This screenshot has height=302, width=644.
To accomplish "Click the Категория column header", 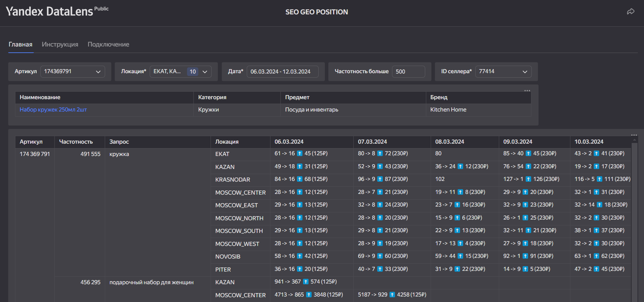I will click(x=237, y=97).
